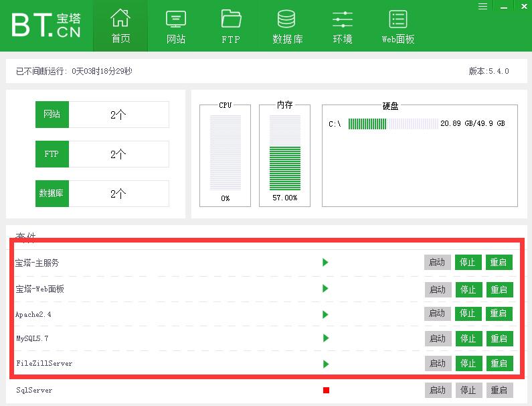Stop the 宝塔-主服务 service

click(x=468, y=262)
